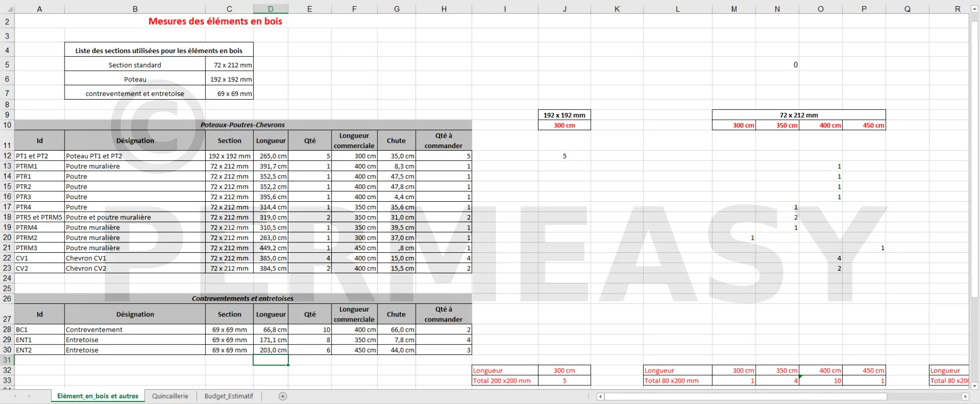Select chute cell '47,5 cm'

coord(397,176)
